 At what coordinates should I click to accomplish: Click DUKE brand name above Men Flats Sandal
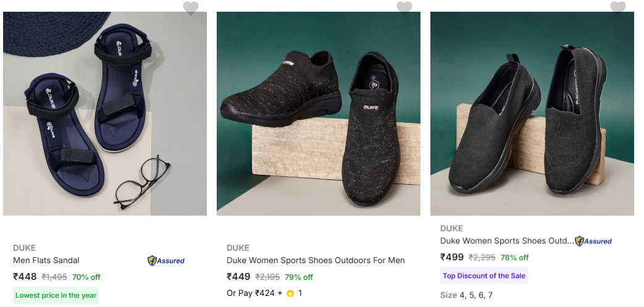pos(24,248)
